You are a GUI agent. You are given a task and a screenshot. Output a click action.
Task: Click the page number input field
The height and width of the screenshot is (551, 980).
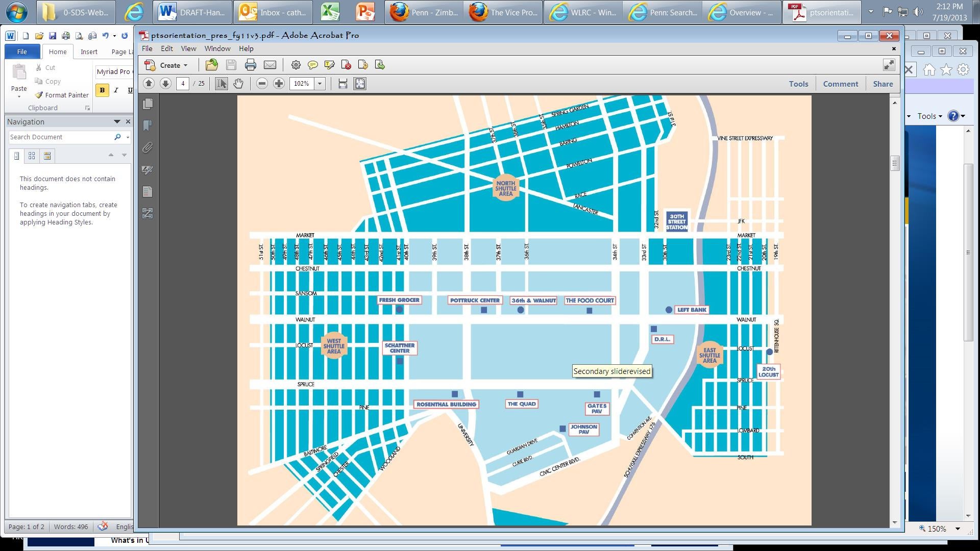pos(183,84)
